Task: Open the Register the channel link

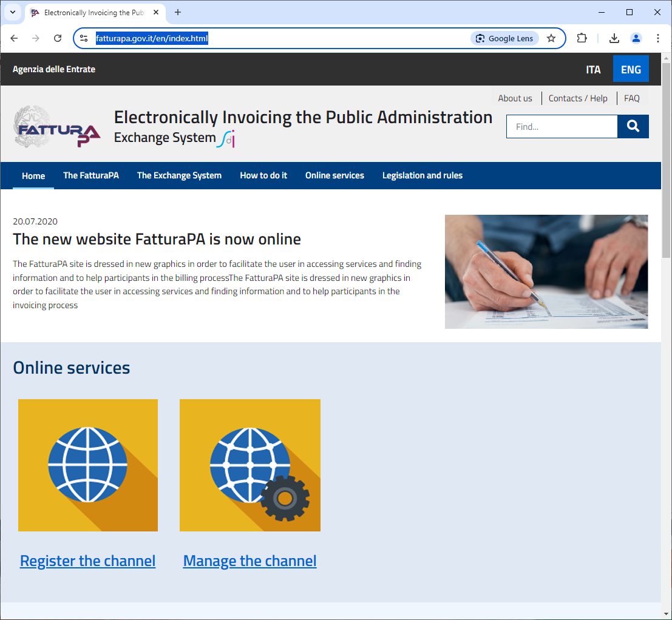Action: (87, 560)
